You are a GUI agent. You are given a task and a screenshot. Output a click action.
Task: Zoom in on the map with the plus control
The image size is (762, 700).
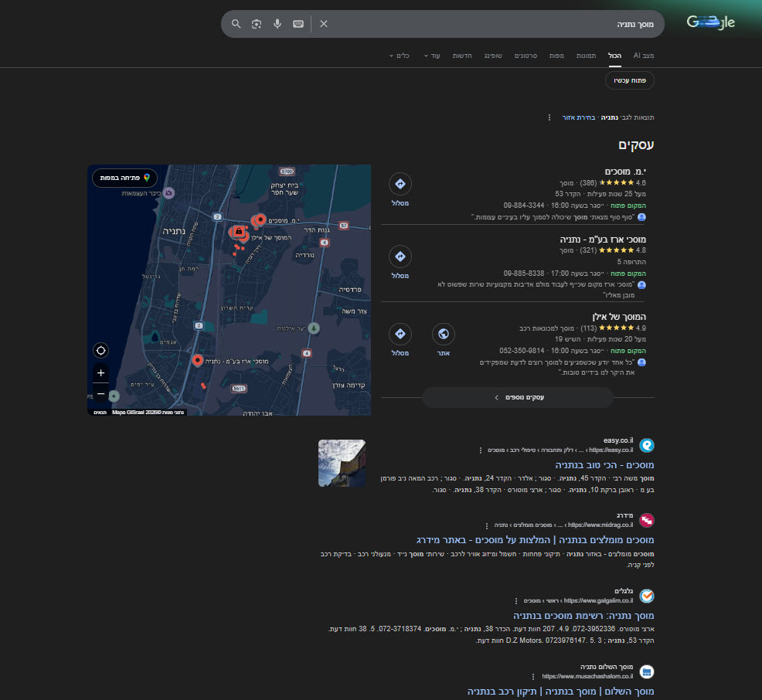[100, 372]
